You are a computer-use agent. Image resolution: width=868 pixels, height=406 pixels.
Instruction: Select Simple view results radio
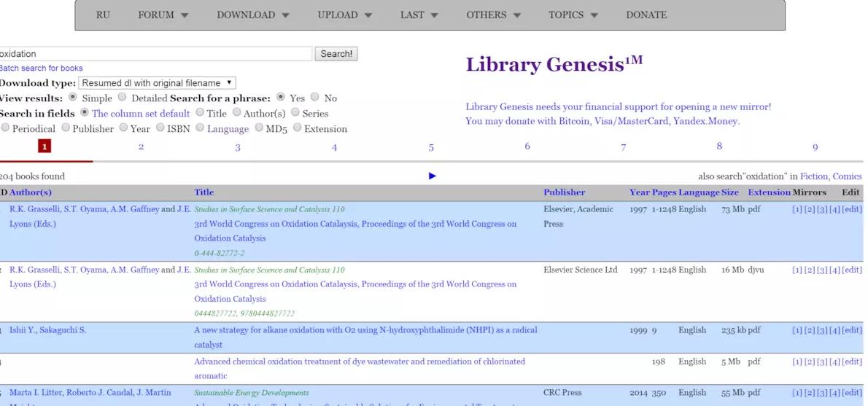(x=72, y=97)
